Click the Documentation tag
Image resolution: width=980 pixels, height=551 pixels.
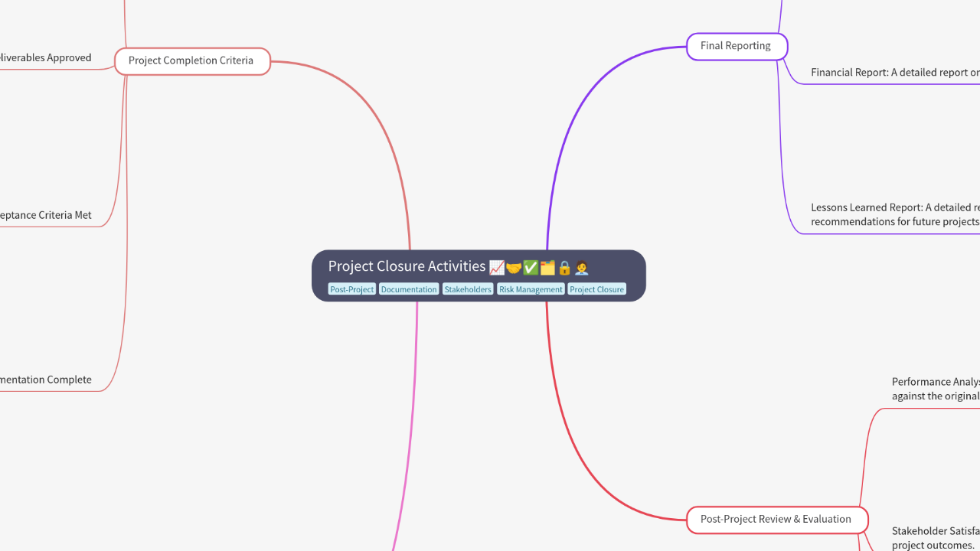click(409, 289)
